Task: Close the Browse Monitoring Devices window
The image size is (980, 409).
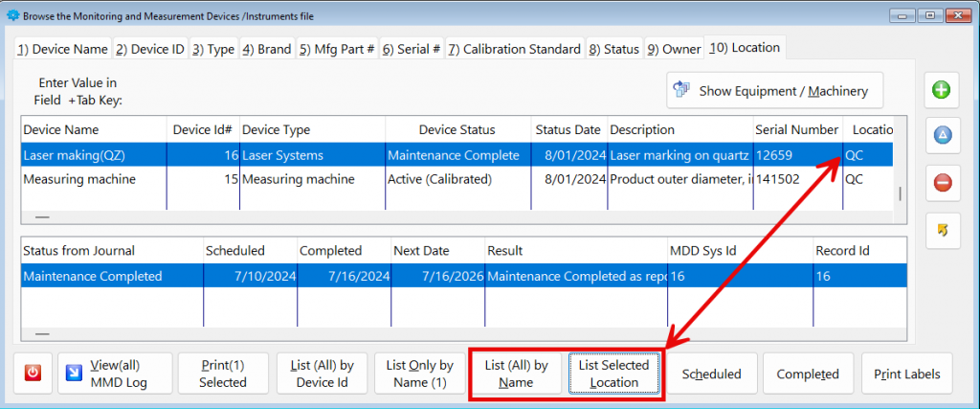Action: click(960, 15)
